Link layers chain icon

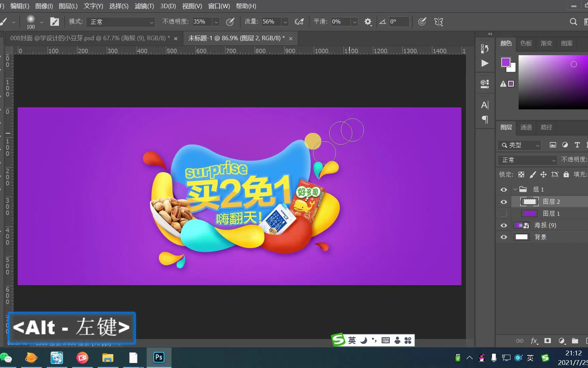pyautogui.click(x=520, y=341)
